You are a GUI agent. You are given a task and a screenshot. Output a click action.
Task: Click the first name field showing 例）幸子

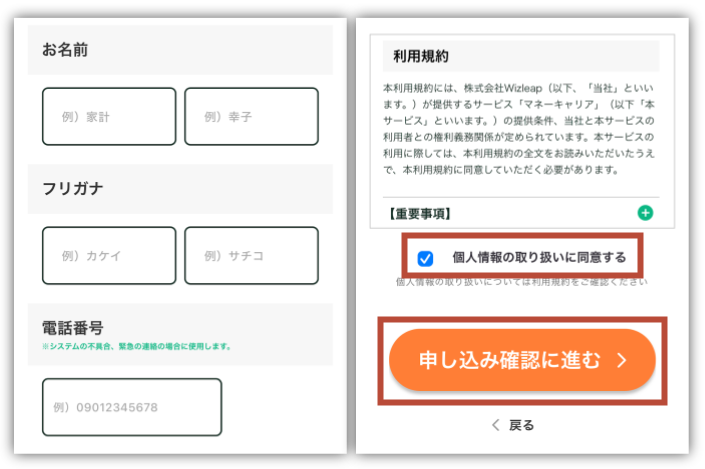(251, 117)
